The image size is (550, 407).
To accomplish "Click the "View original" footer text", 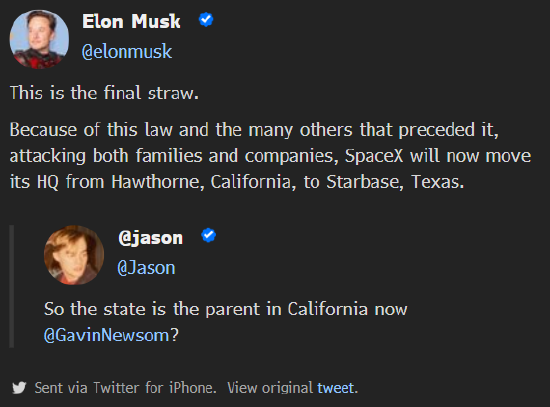I will 270,388.
